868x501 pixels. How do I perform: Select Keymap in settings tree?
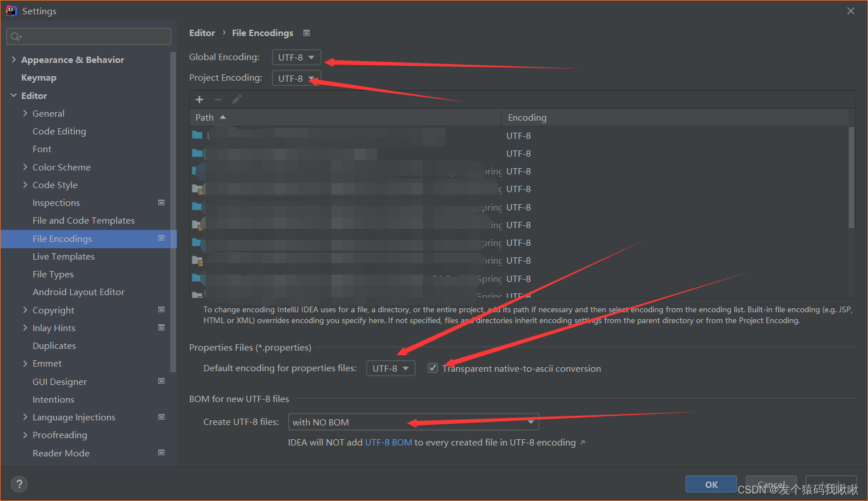39,77
